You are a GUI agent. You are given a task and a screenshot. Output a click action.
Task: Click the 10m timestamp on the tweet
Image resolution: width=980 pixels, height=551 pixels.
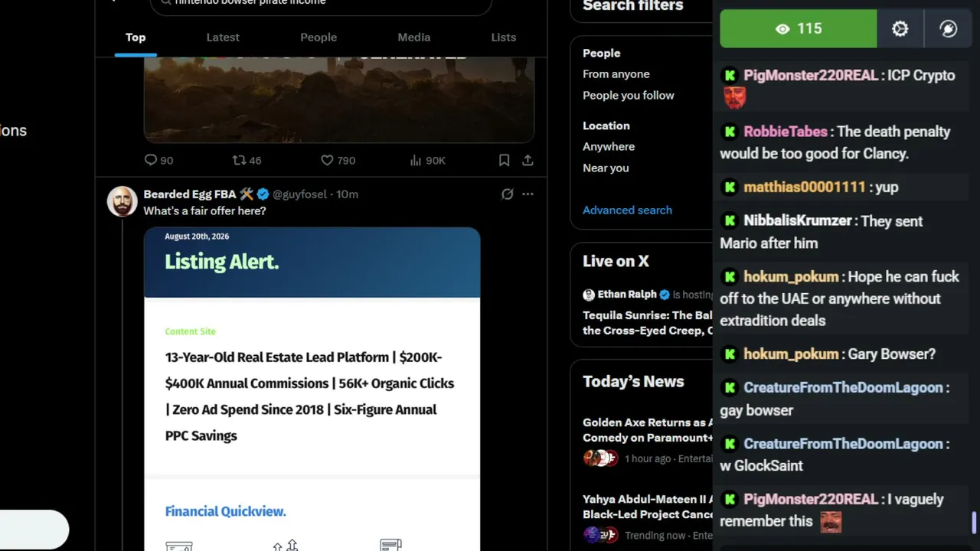347,194
